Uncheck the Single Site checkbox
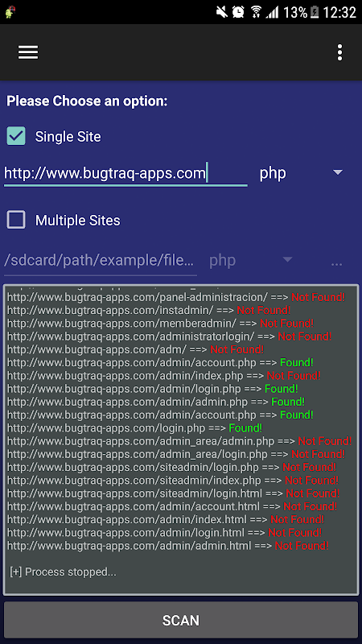Viewport: 362px width, 644px height. point(16,136)
